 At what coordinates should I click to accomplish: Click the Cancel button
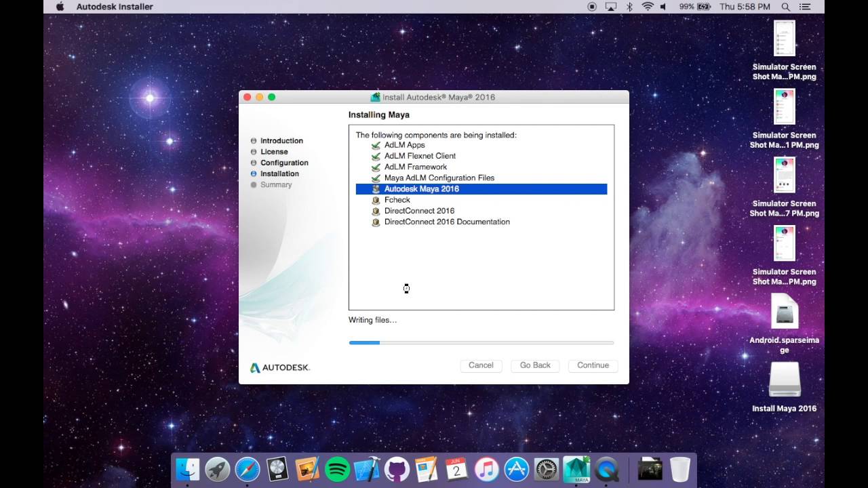coord(481,365)
